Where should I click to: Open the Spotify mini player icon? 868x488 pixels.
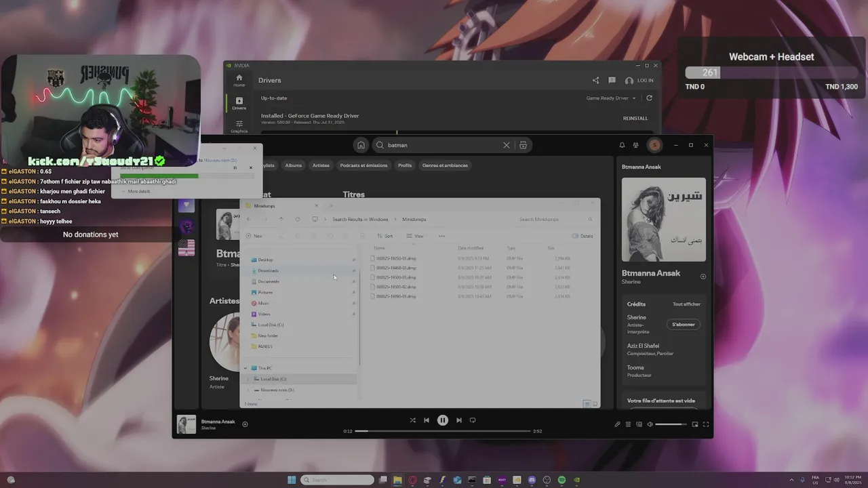[695, 424]
